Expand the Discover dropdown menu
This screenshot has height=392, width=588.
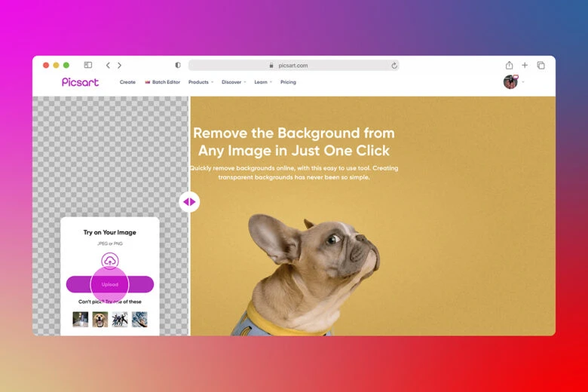coord(234,82)
